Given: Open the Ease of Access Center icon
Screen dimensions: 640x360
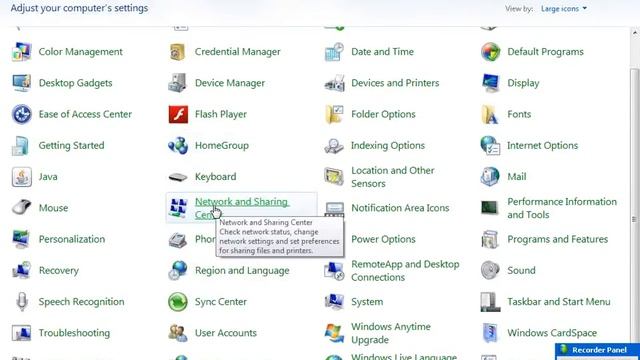Looking at the screenshot, I should click(x=22, y=114).
